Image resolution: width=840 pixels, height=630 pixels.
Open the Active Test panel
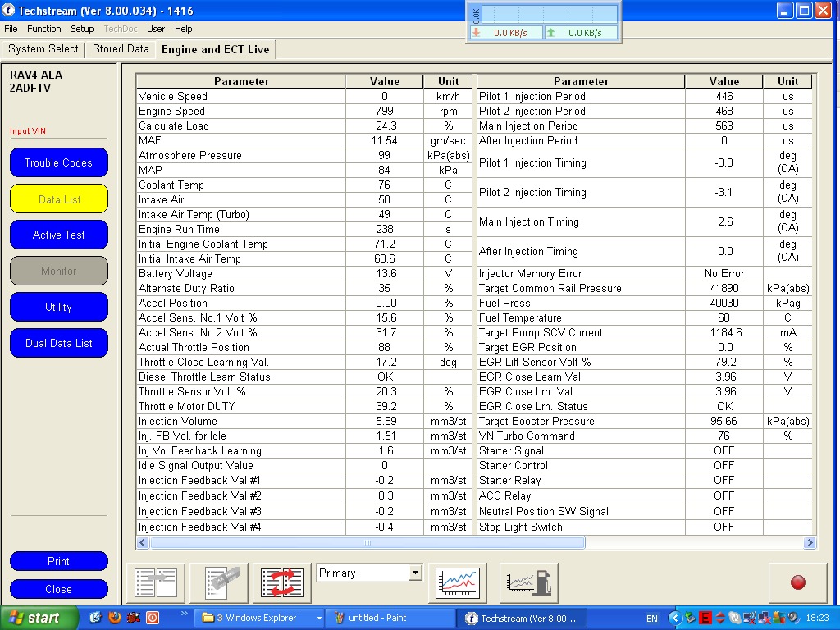click(x=58, y=235)
